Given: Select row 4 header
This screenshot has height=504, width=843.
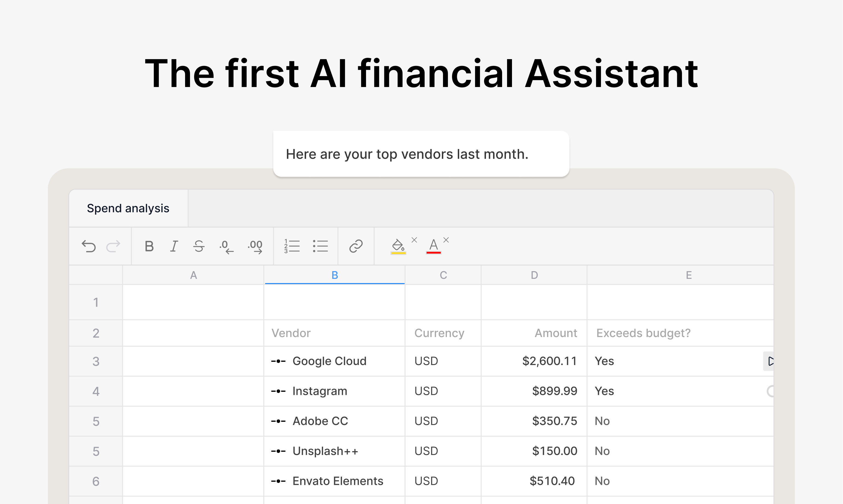Looking at the screenshot, I should [96, 391].
